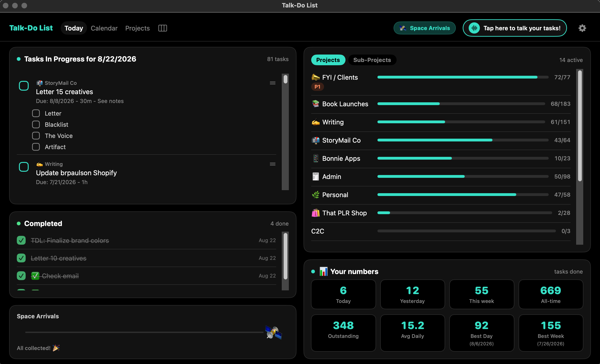
Task: Click the Space Arrivals button
Action: tap(424, 28)
